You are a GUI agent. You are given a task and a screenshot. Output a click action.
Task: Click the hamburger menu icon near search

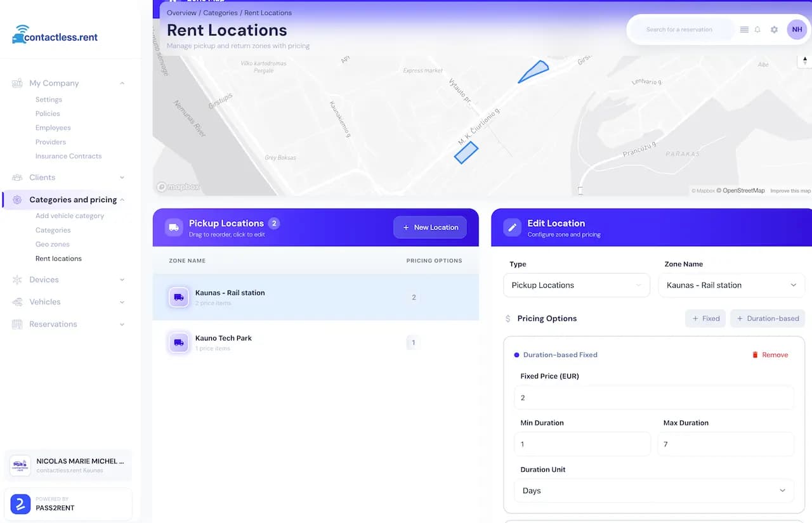pyautogui.click(x=744, y=29)
